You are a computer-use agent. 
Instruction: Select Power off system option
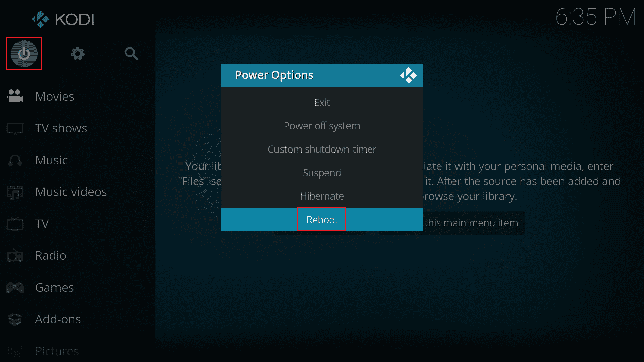(x=322, y=126)
